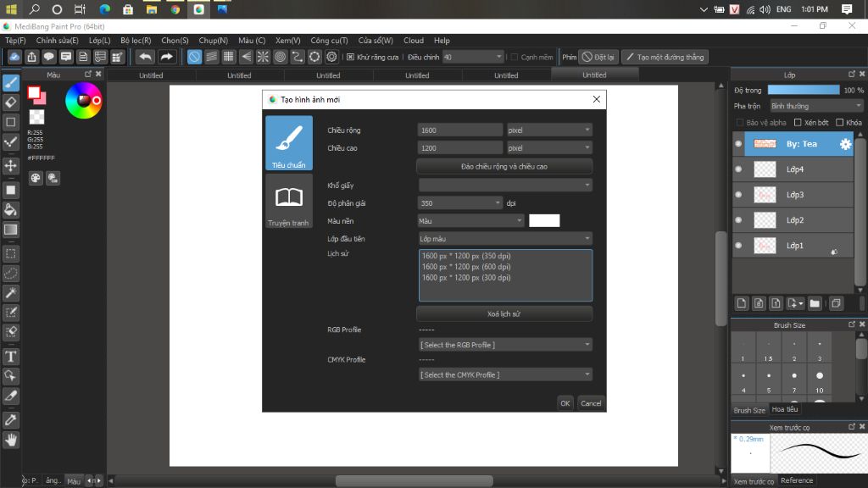Select the Lasso tool
The image size is (868, 488).
click(x=10, y=274)
